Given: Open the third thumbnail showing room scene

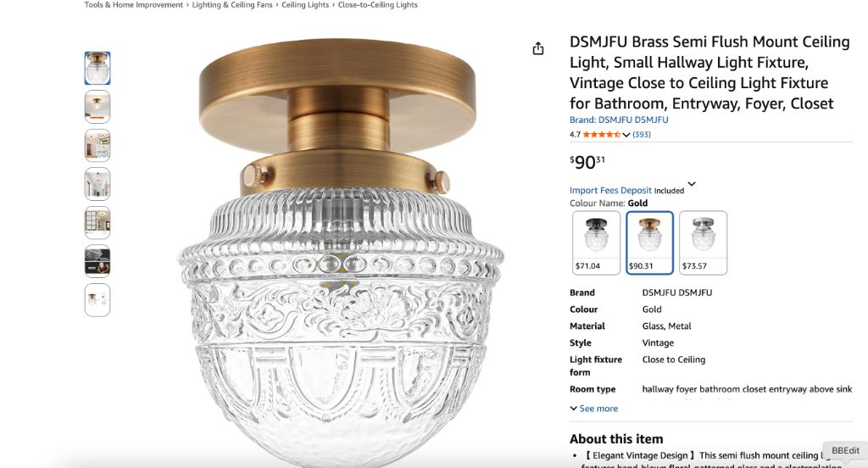Looking at the screenshot, I should [x=97, y=146].
